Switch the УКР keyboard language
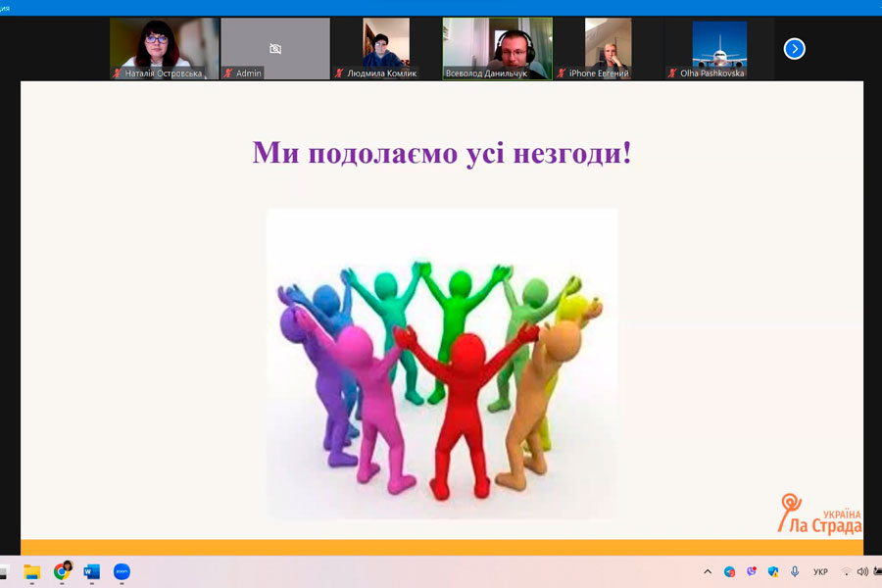The height and width of the screenshot is (588, 882). (820, 571)
